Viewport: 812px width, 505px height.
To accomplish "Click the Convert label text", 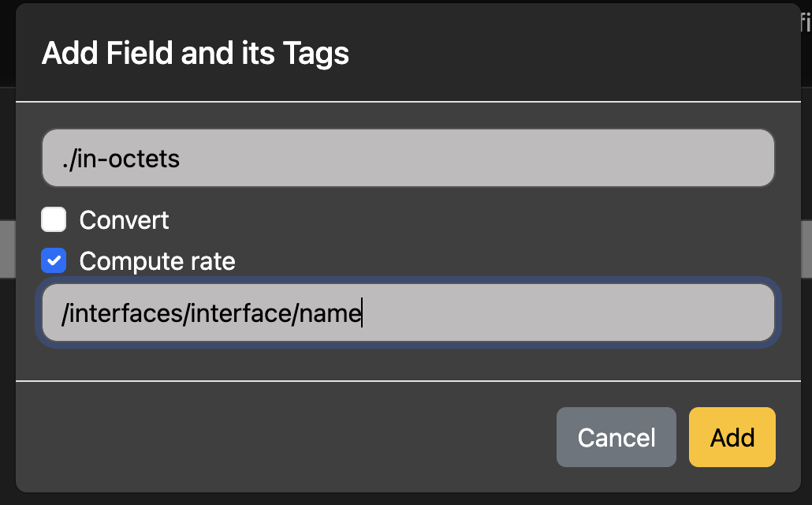I will [124, 219].
